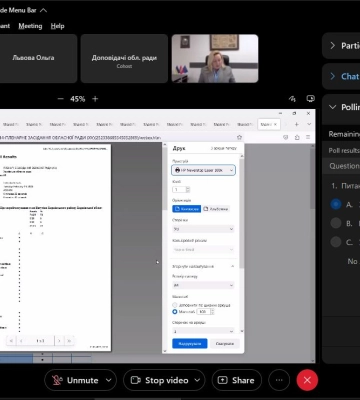Select poll answer option B
Viewport: 360px width, 400px height.
tap(336, 223)
